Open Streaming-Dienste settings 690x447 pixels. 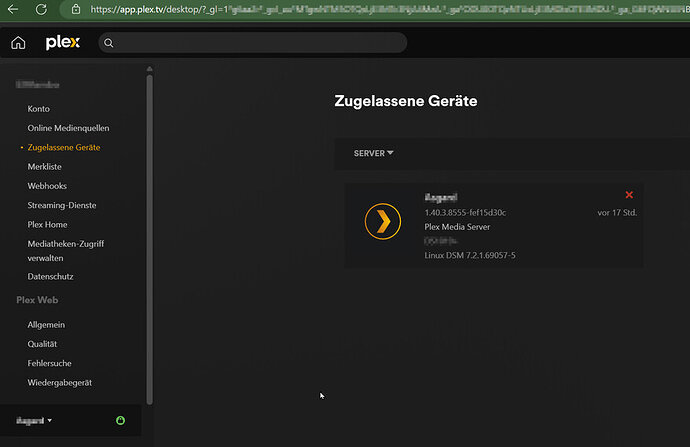click(62, 205)
